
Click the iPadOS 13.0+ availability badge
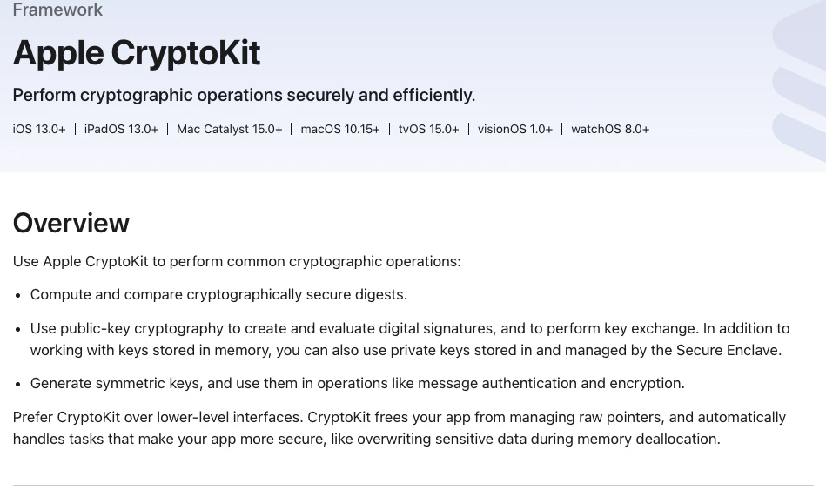pyautogui.click(x=121, y=129)
